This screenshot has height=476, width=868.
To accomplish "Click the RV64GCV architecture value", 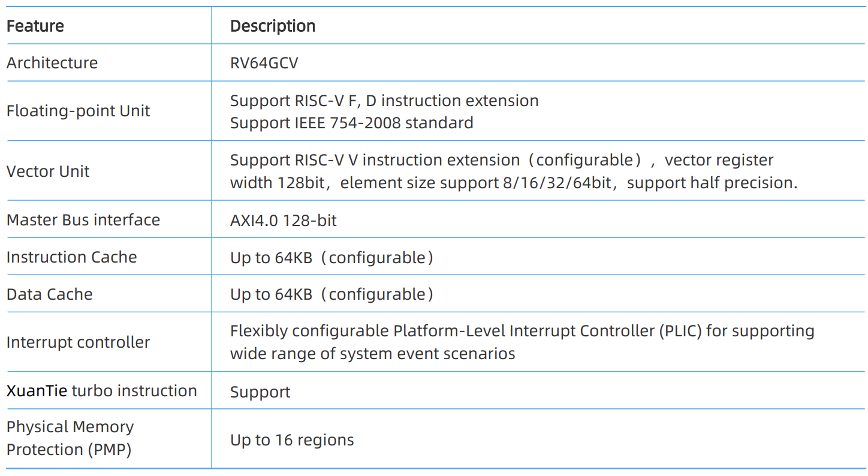I will [264, 63].
